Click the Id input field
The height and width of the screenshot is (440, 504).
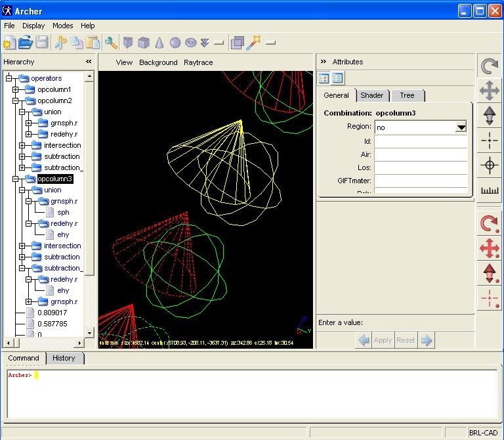point(421,141)
